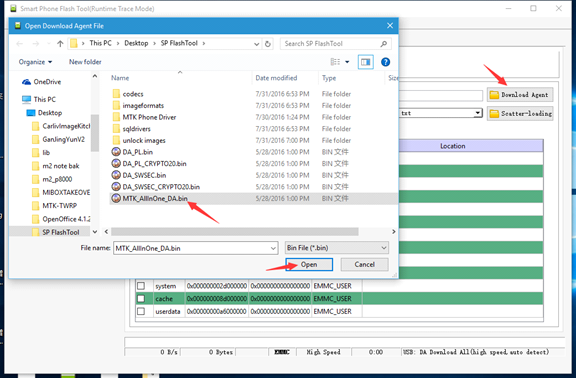Click the Help question mark icon

[x=385, y=62]
